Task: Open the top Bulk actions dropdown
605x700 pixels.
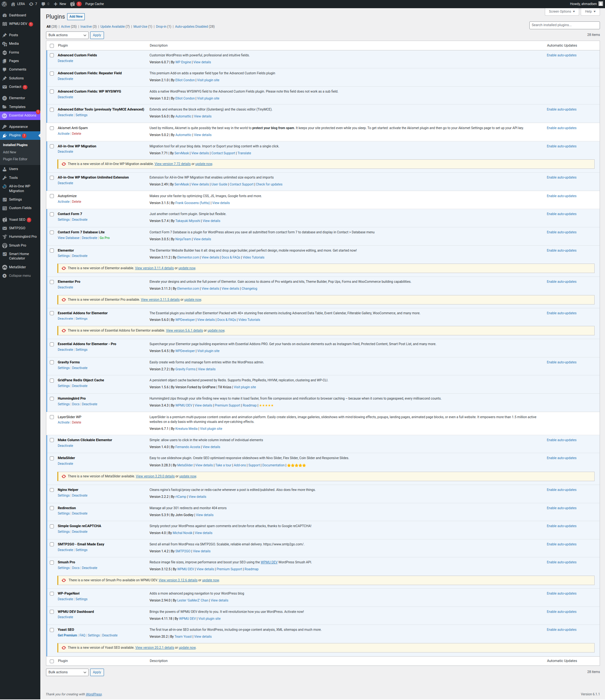Action: (x=67, y=35)
